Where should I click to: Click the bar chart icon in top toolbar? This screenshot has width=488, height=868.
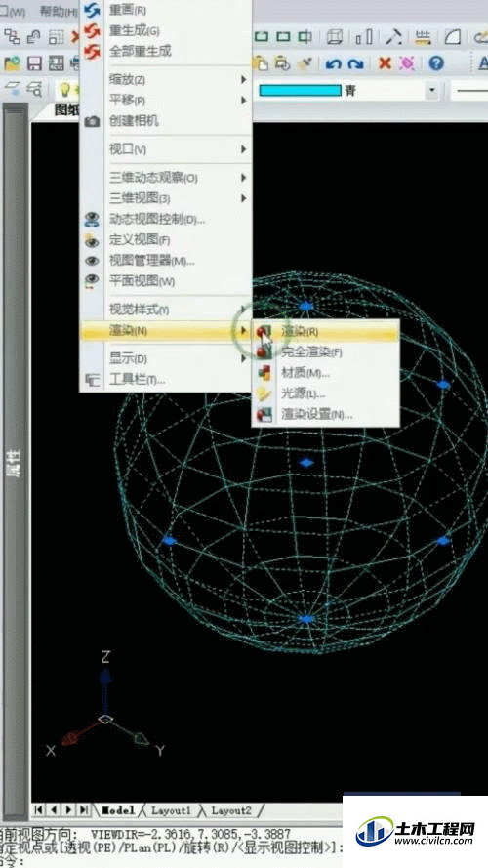pyautogui.click(x=363, y=37)
